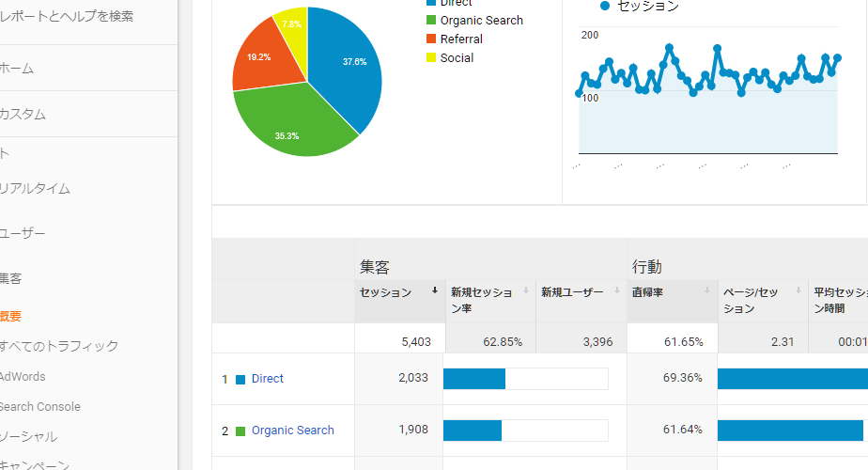868x470 pixels.
Task: Click the 直帰率 column sort arrow
Action: coord(708,291)
